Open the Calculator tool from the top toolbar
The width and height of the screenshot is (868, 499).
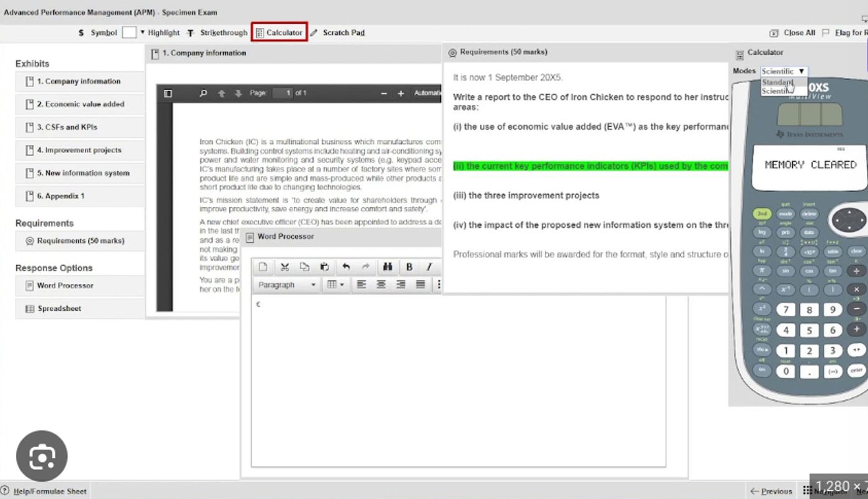[x=279, y=33]
